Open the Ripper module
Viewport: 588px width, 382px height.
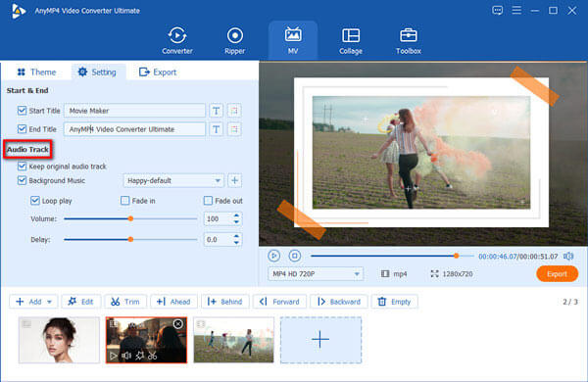tap(235, 40)
